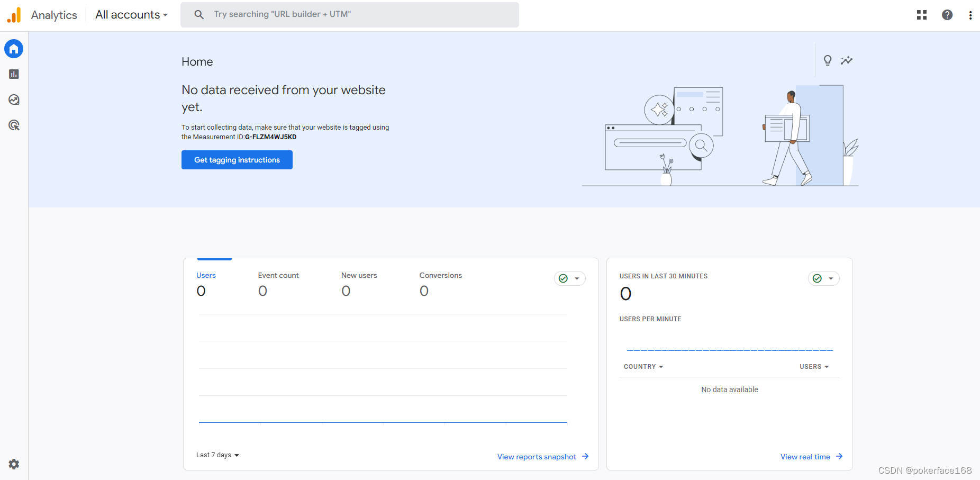980x480 pixels.
Task: Open the Advertising sidebar icon
Action: click(14, 125)
